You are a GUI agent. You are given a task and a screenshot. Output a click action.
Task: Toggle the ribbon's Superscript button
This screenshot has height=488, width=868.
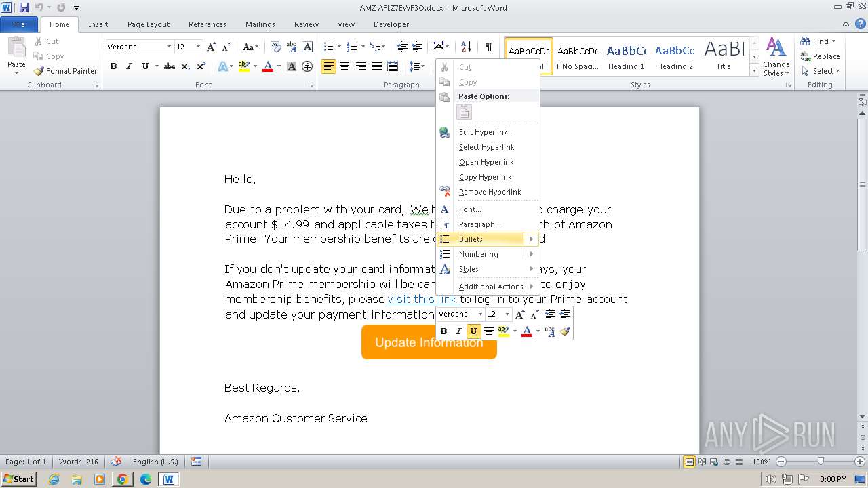point(201,66)
